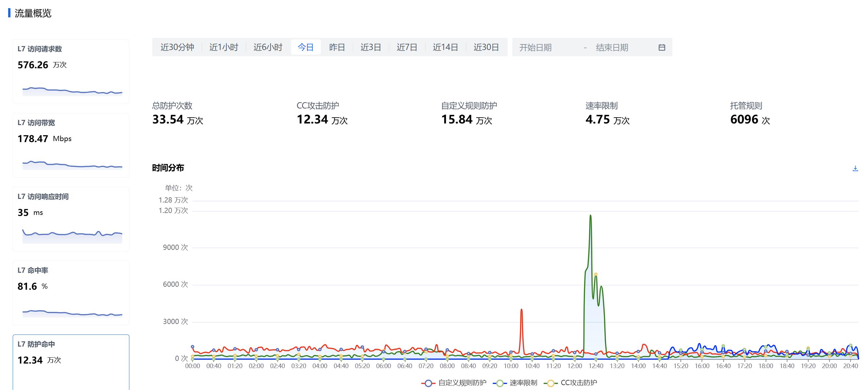Image resolution: width=868 pixels, height=390 pixels.
Task: Select the 近7日 time range
Action: [407, 47]
